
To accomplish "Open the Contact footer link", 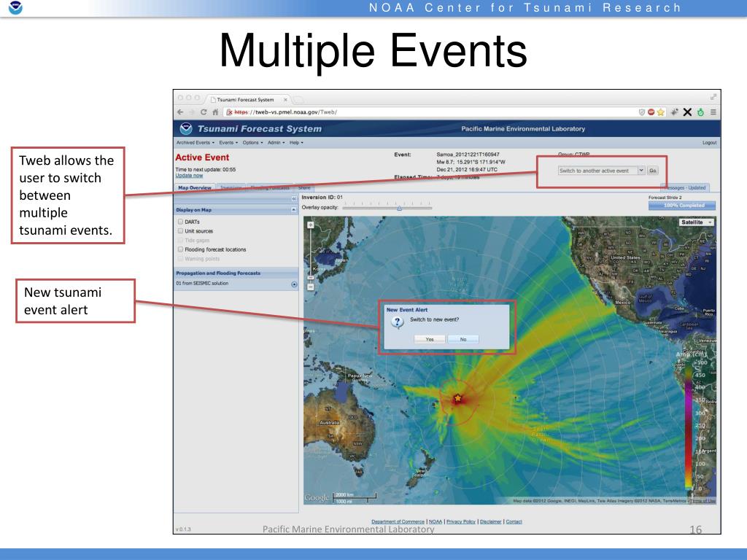I will pyautogui.click(x=514, y=521).
